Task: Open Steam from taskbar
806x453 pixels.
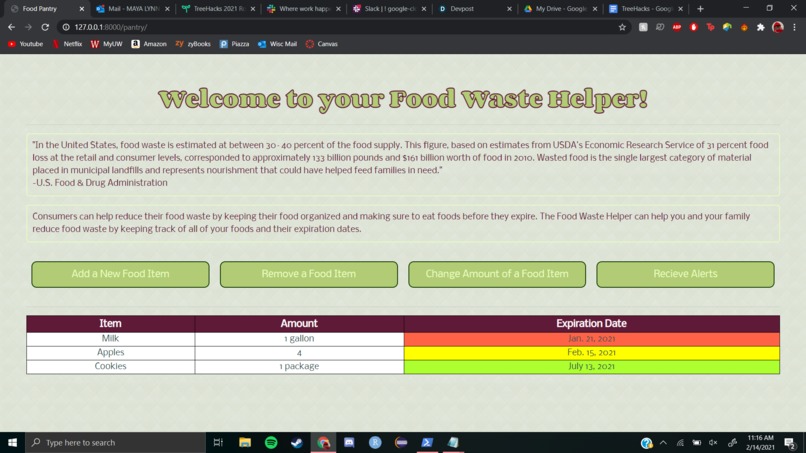Action: pyautogui.click(x=297, y=442)
